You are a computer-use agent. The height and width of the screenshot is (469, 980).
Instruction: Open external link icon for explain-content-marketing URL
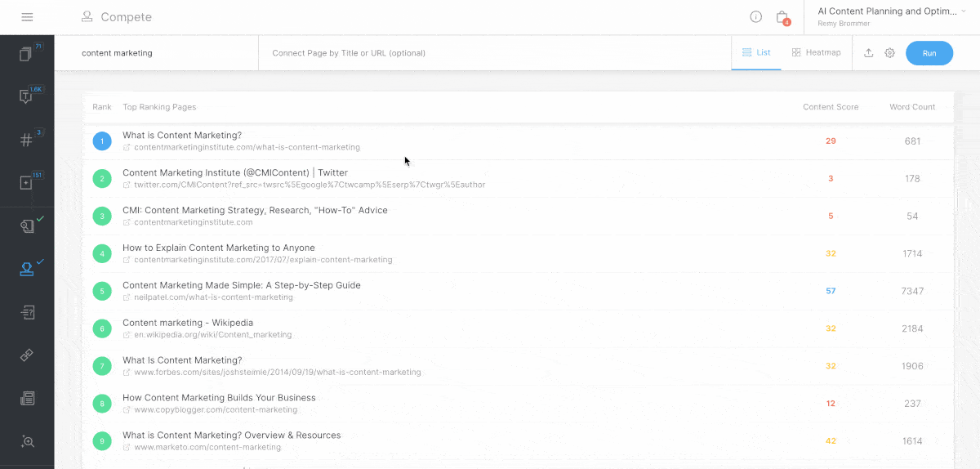click(127, 260)
